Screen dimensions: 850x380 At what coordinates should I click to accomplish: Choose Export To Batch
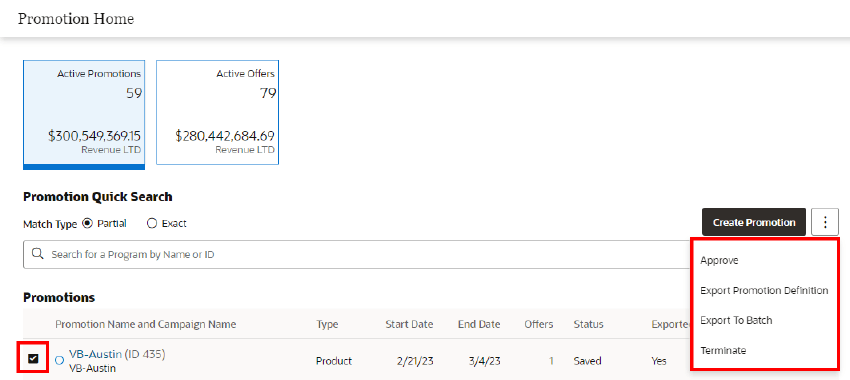pyautogui.click(x=736, y=320)
